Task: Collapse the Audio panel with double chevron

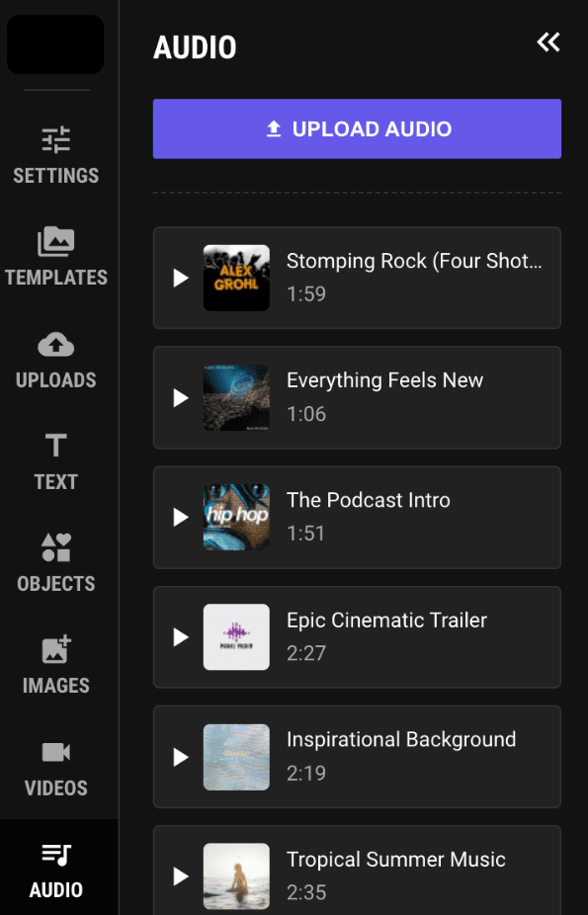Action: tap(548, 42)
